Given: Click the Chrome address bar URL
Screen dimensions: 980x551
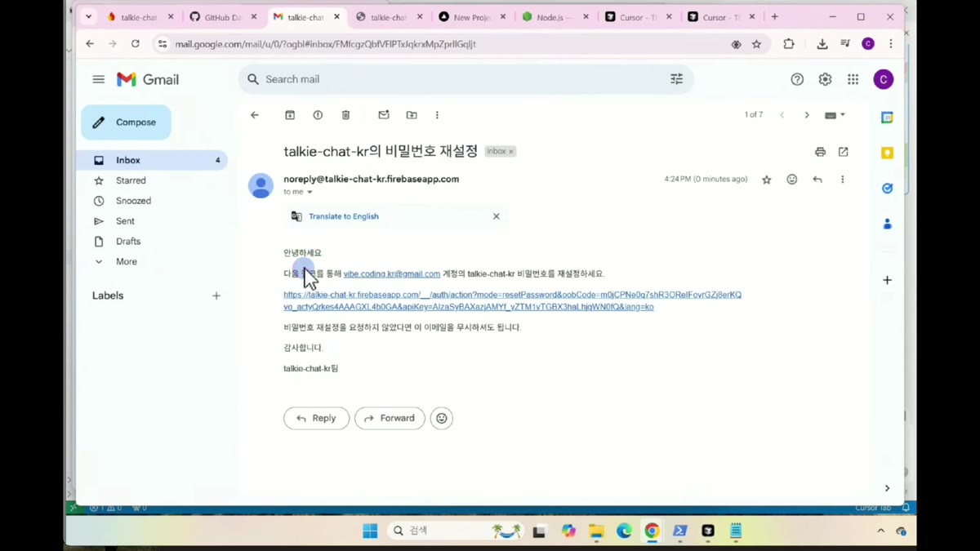Looking at the screenshot, I should (x=326, y=44).
